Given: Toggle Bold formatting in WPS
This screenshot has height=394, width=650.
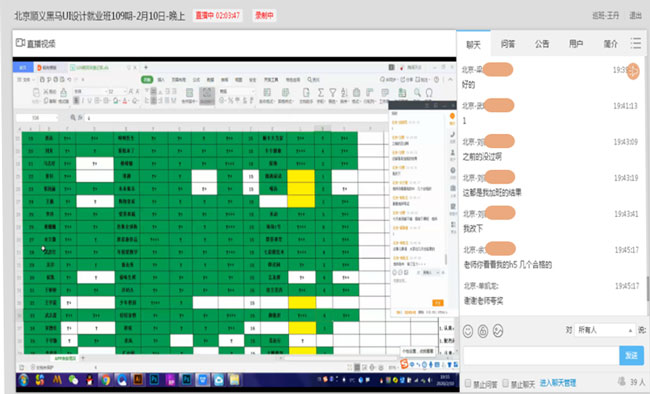Looking at the screenshot, I should click(76, 101).
